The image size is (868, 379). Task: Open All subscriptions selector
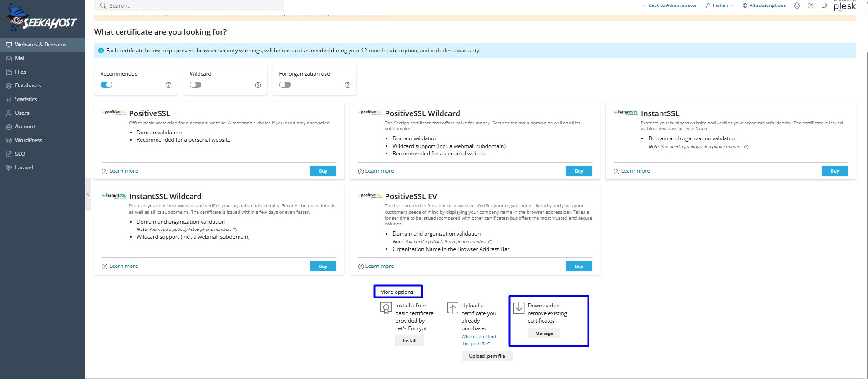coord(764,5)
